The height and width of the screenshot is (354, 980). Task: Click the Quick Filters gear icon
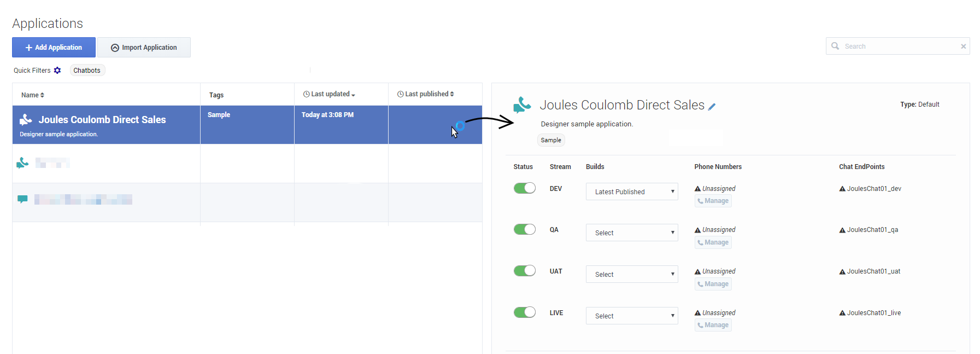coord(57,71)
